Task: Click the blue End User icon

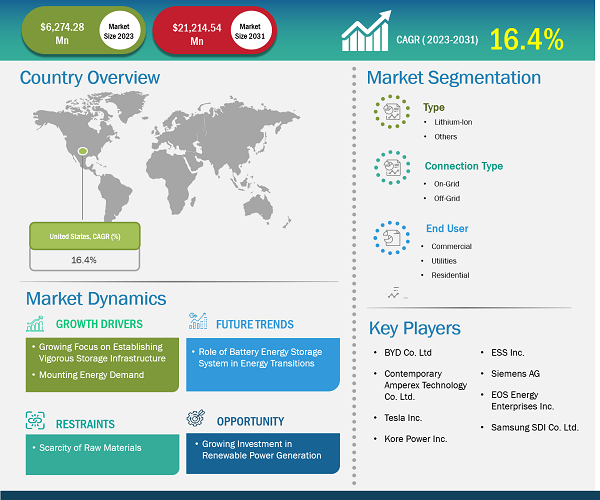Action: 391,238
